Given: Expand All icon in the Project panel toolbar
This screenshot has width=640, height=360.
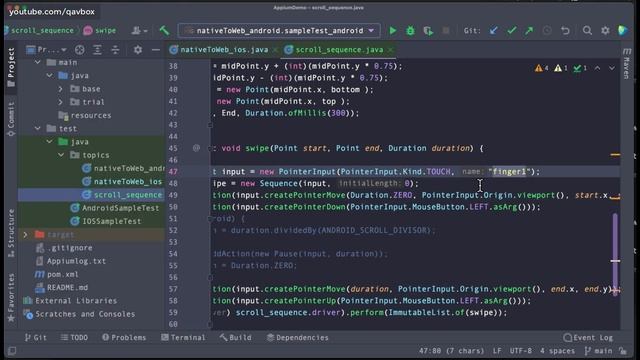Looking at the screenshot, I should click(x=97, y=50).
